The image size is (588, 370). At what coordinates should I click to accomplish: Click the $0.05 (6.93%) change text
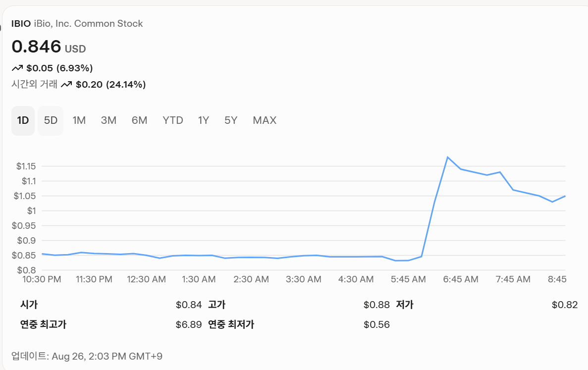59,68
